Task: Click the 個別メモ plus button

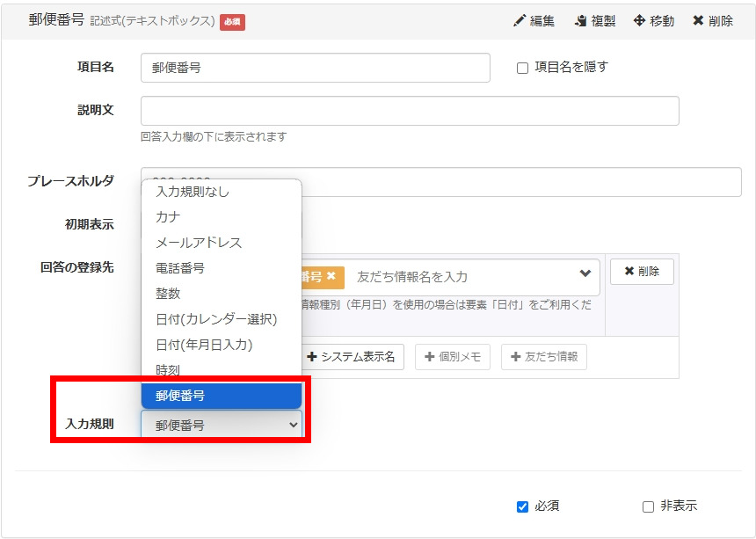Action: pos(452,357)
